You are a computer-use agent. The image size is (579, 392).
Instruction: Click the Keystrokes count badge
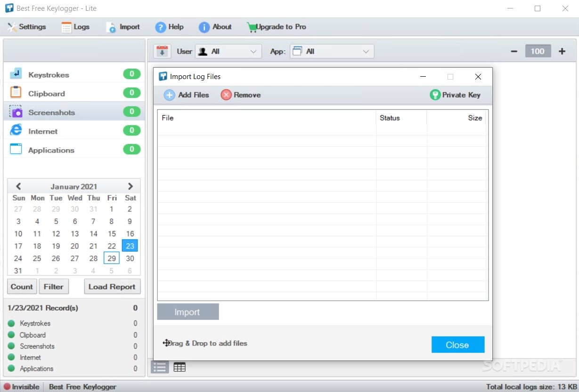[132, 74]
